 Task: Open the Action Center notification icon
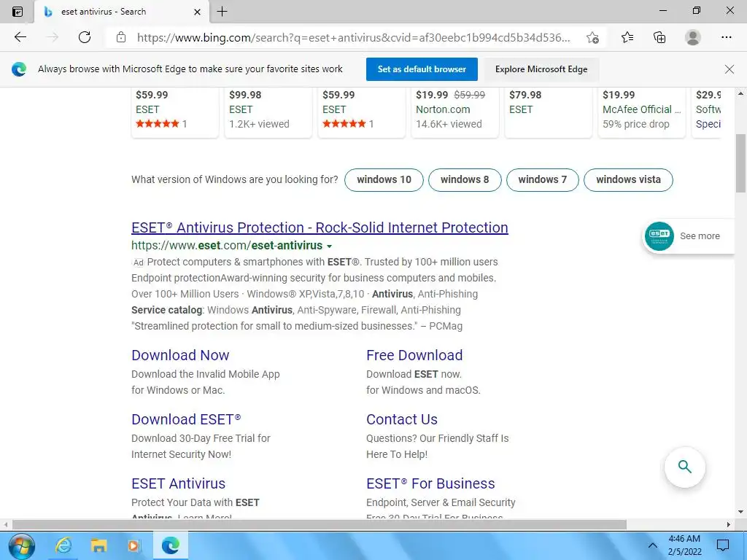point(723,545)
